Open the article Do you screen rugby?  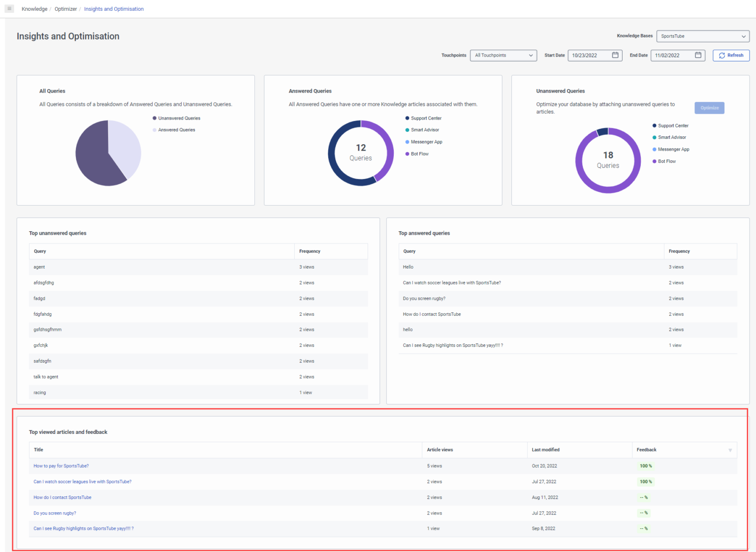click(x=55, y=513)
